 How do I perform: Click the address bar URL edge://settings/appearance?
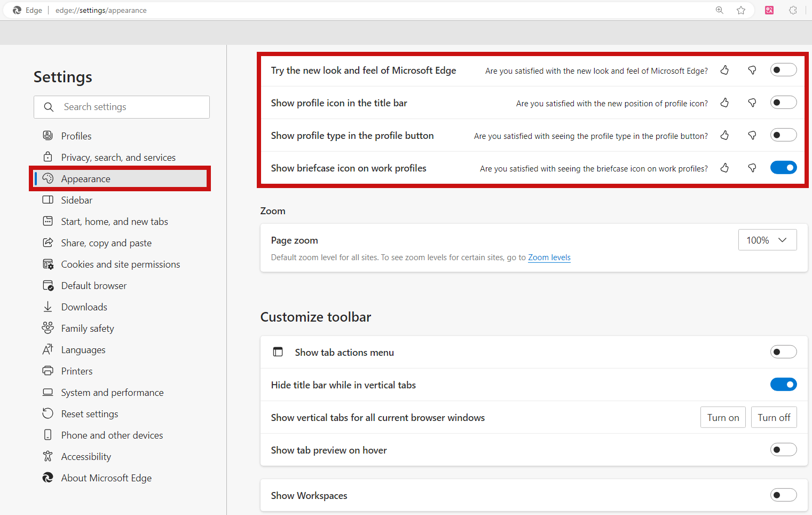click(101, 10)
